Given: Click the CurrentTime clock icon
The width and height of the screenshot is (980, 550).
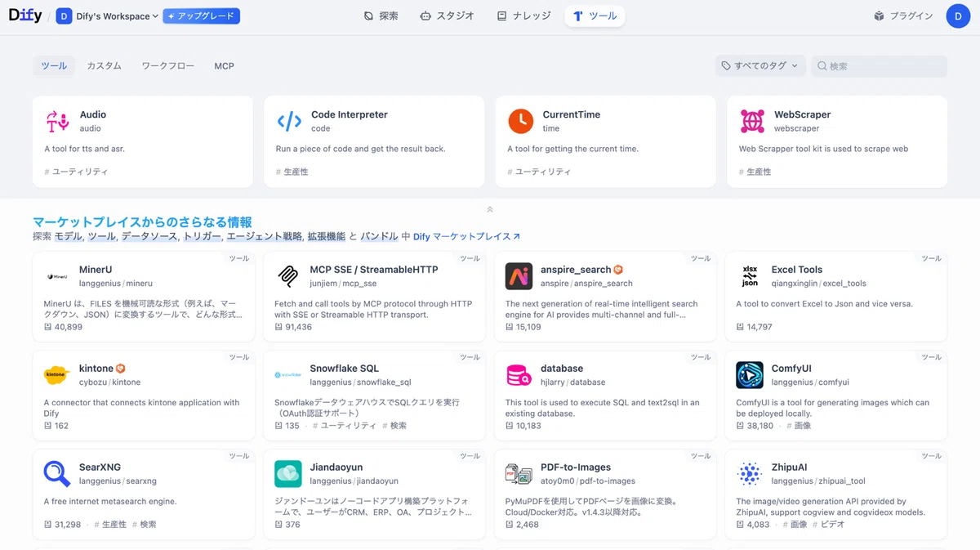Looking at the screenshot, I should 520,121.
